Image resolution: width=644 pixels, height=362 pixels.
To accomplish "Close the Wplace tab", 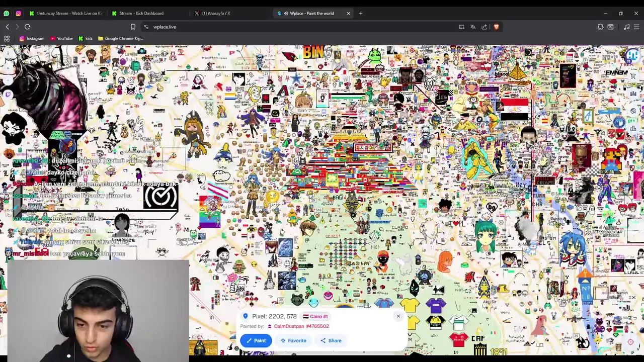I will pyautogui.click(x=348, y=13).
